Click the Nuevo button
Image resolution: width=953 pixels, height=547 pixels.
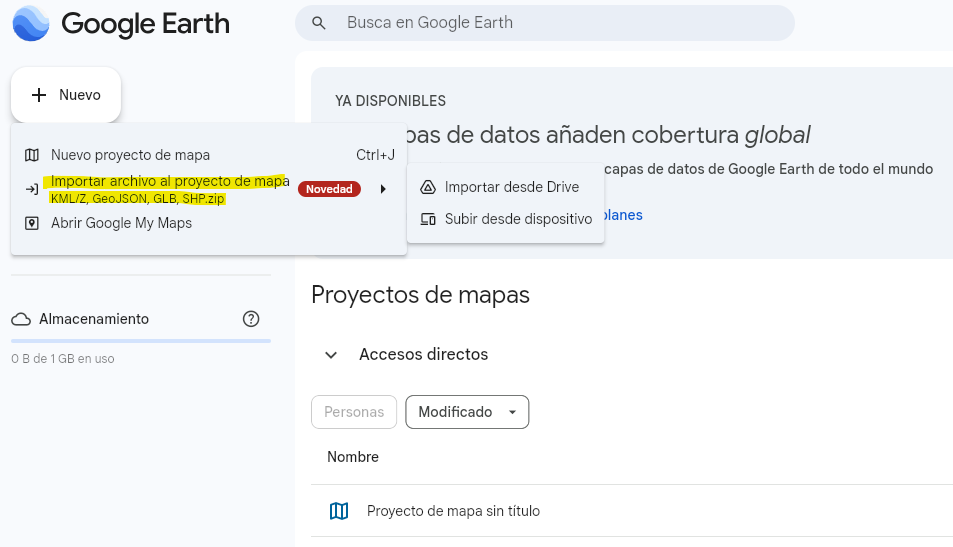click(66, 95)
